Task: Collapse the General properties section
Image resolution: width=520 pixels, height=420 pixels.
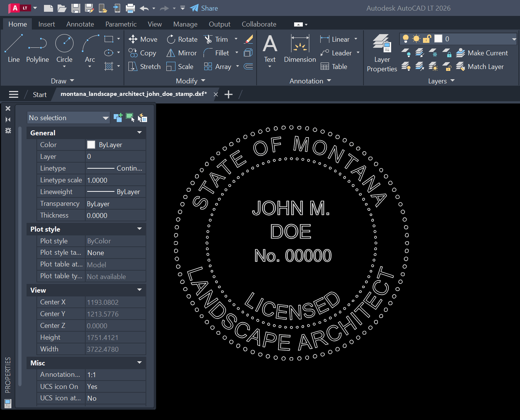Action: pyautogui.click(x=139, y=133)
